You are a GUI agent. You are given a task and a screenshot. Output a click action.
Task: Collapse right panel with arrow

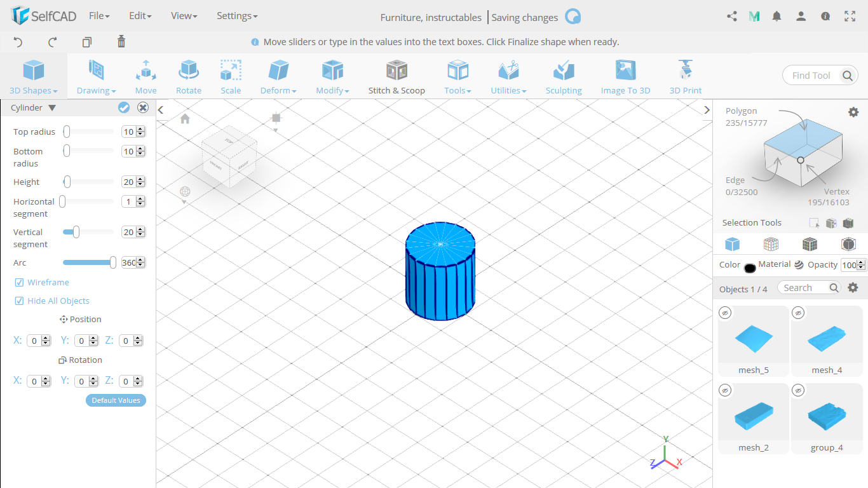(707, 110)
